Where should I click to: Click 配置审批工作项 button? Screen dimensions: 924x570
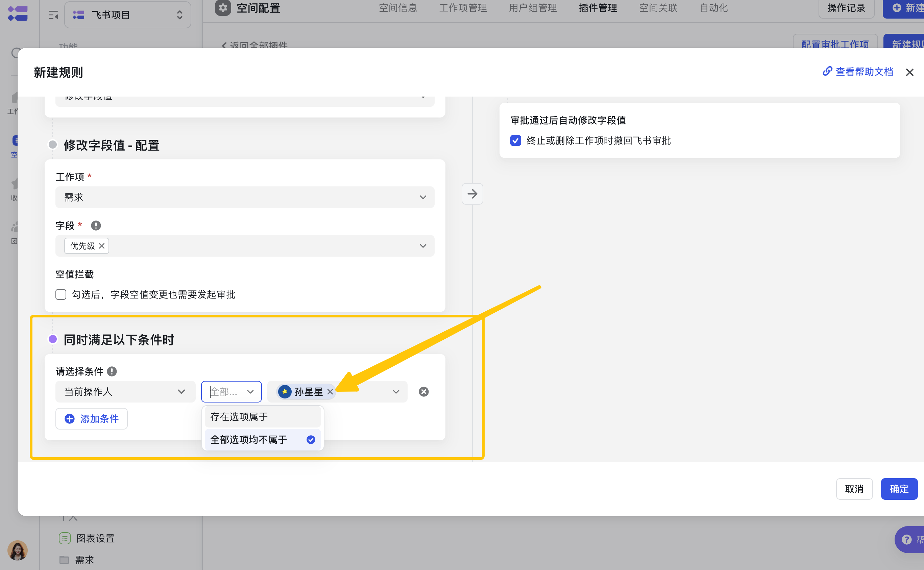point(835,42)
